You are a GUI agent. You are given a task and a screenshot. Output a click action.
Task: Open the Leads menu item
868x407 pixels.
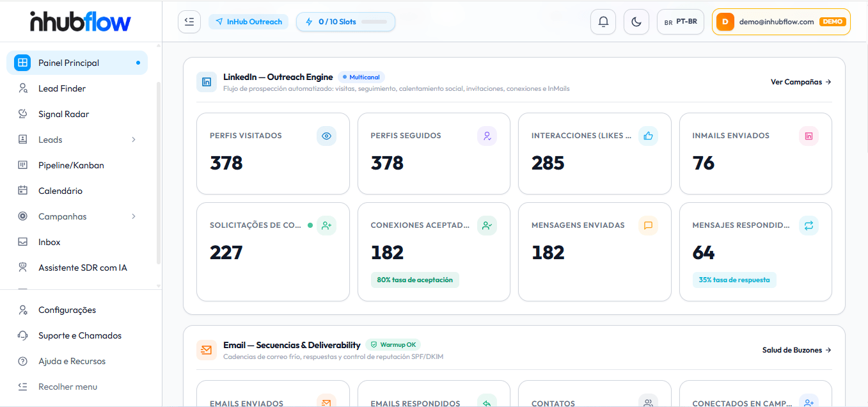(x=77, y=140)
